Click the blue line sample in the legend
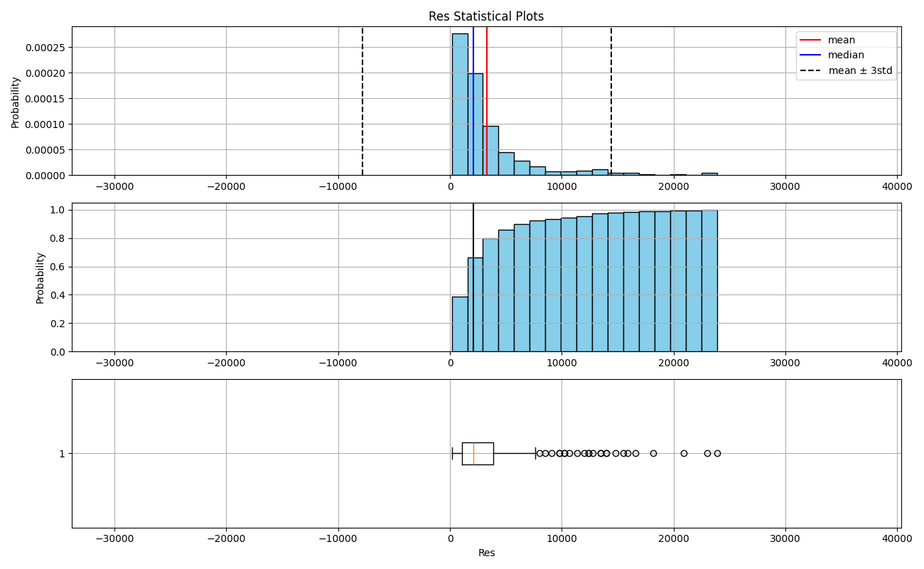 (812, 55)
